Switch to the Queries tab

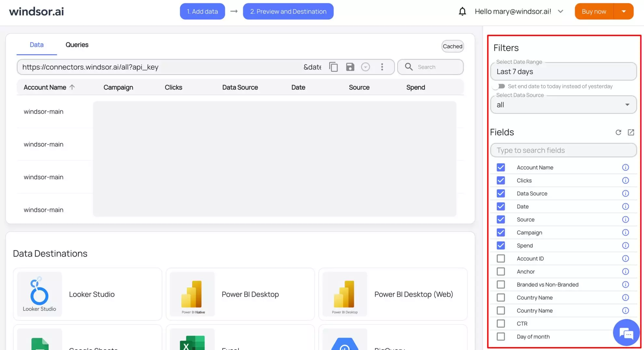[x=77, y=45]
